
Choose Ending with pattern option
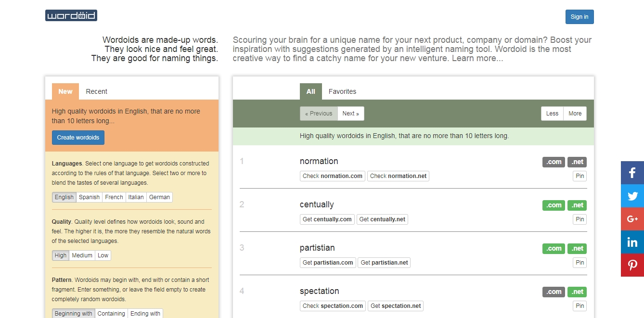145,313
